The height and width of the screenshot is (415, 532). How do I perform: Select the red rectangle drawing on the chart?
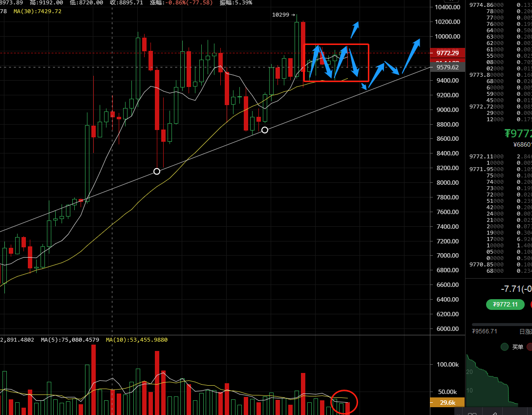point(336,45)
